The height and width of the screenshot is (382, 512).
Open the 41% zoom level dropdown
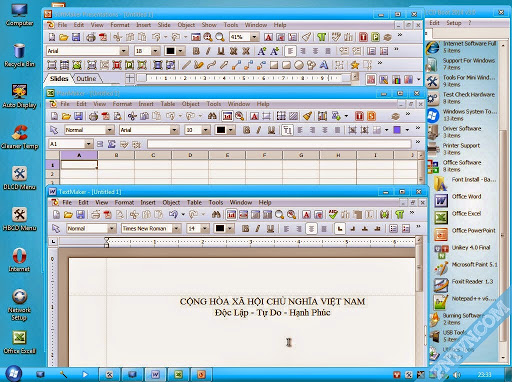(254, 37)
